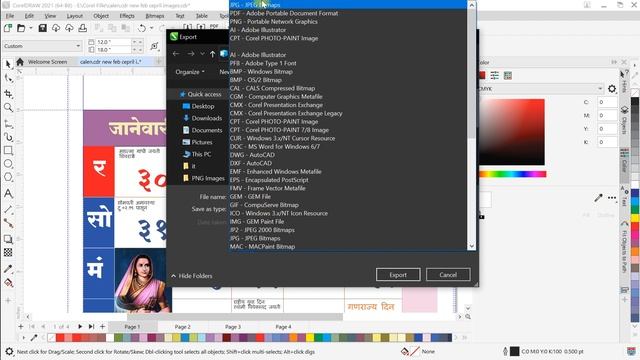Viewport: 640px width, 360px height.
Task: Select the Eyedropper tool in the toolbox
Action: pyautogui.click(x=8, y=269)
